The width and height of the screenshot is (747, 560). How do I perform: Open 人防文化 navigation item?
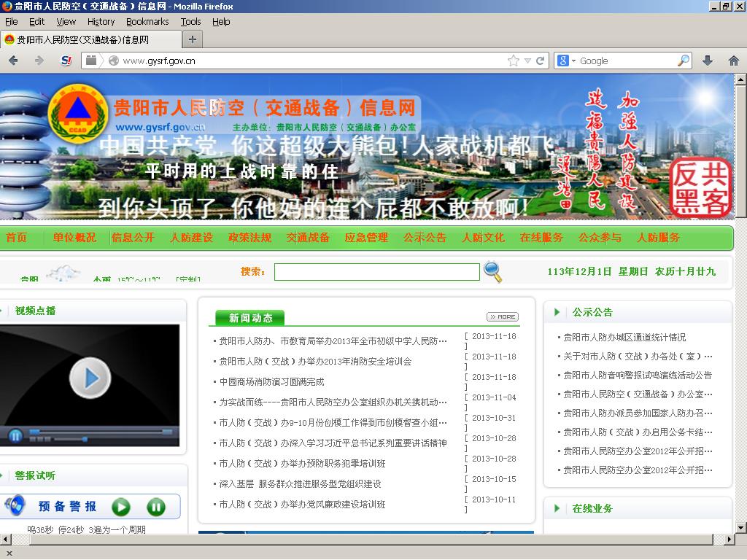483,237
